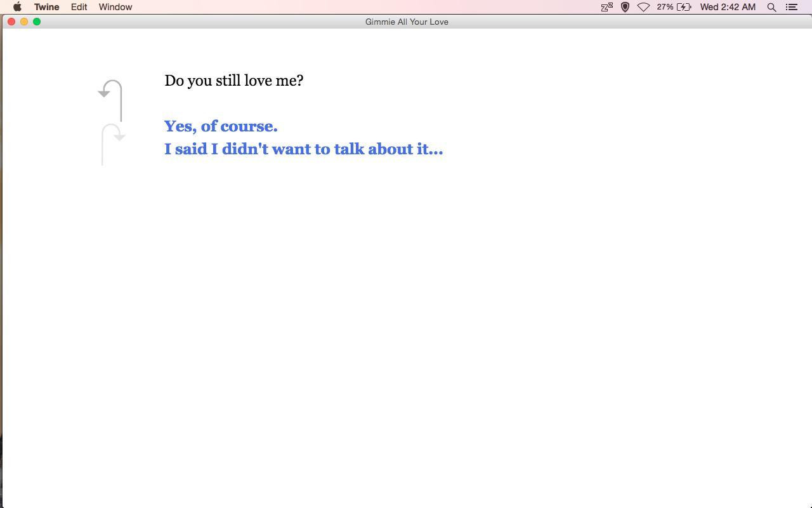Click the 27% battery percentage text

665,7
